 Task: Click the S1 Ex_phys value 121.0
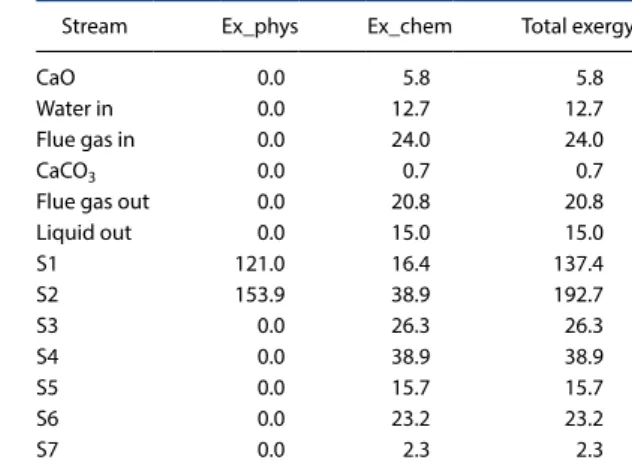tap(260, 264)
